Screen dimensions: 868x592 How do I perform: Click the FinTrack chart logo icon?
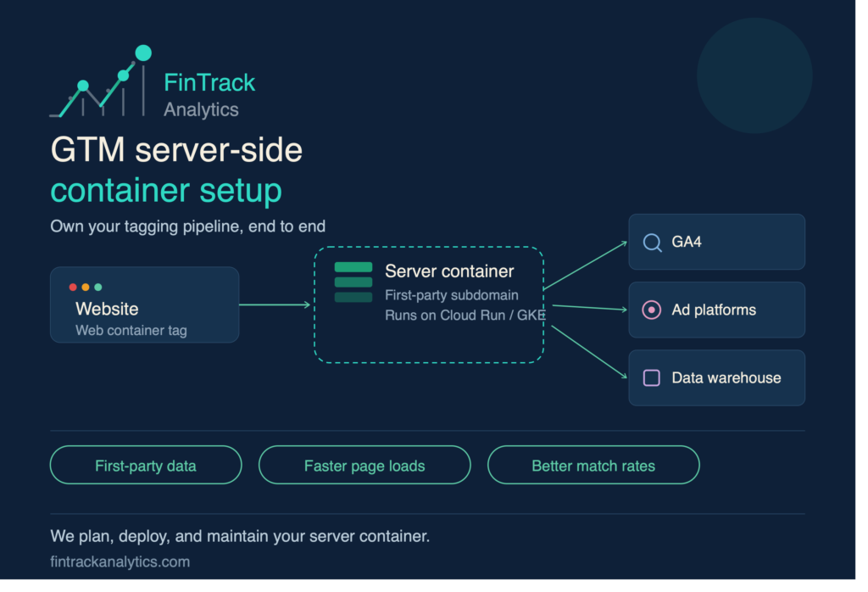[x=101, y=81]
